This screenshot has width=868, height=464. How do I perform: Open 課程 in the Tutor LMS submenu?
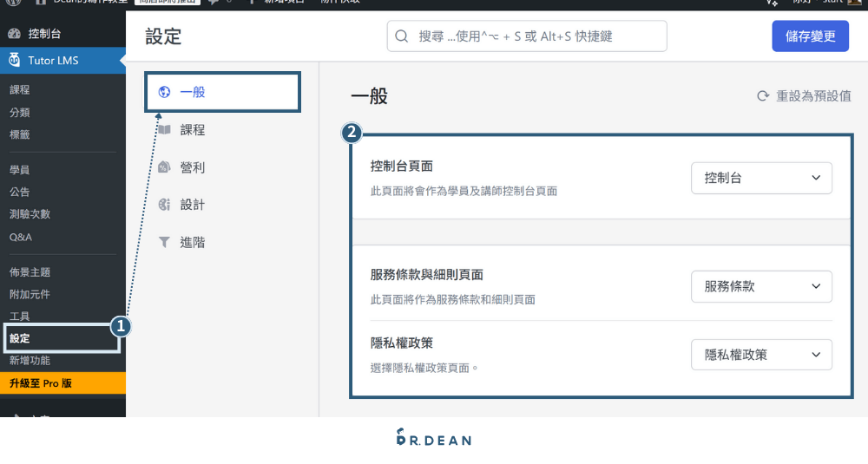[19, 89]
